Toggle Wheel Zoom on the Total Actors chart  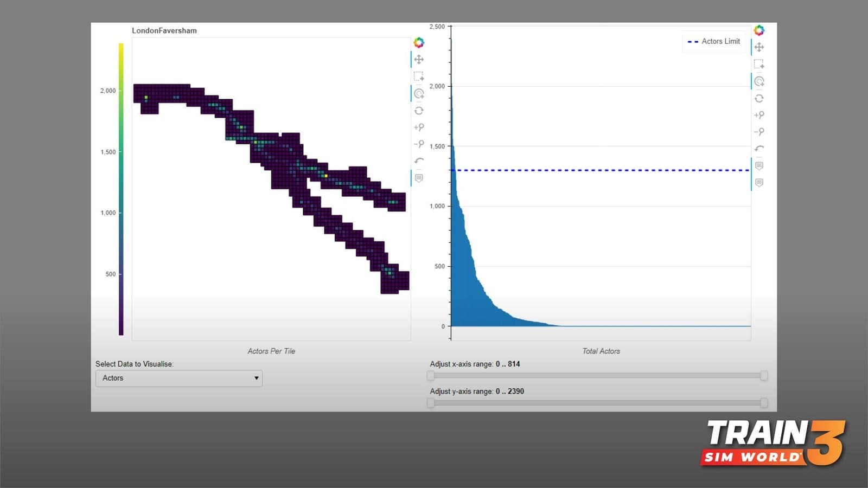pyautogui.click(x=759, y=81)
